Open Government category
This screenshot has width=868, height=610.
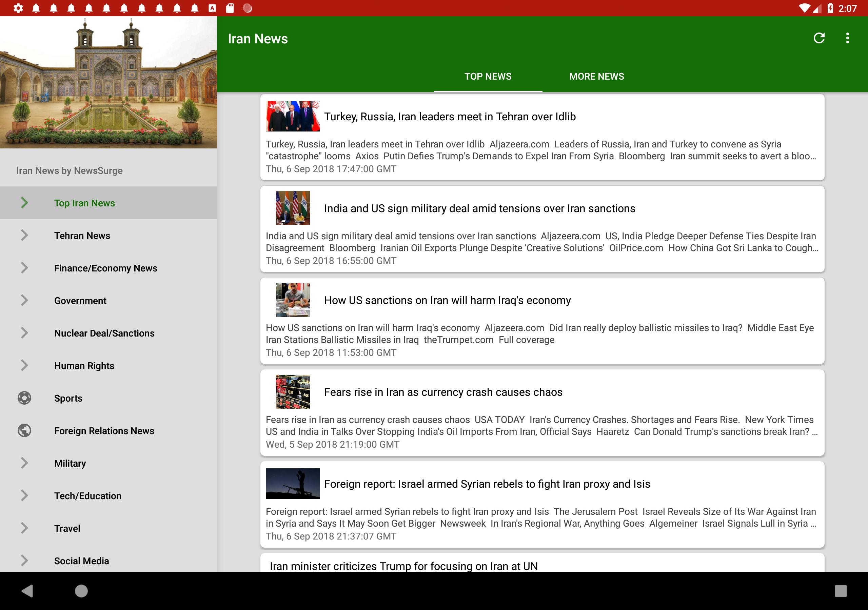(108, 300)
